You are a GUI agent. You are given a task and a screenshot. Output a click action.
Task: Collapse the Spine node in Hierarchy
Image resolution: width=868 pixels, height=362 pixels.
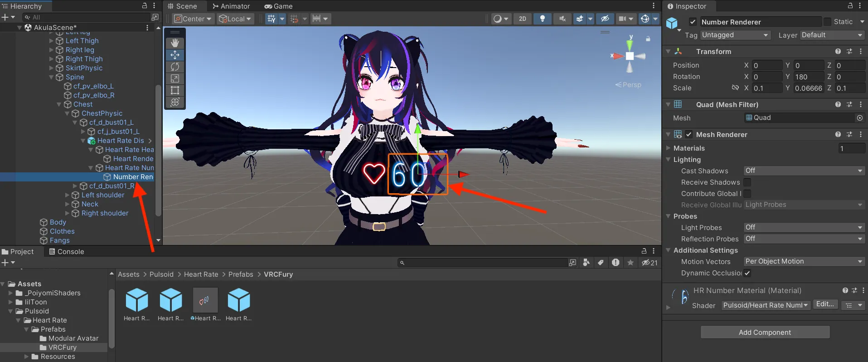coord(51,77)
